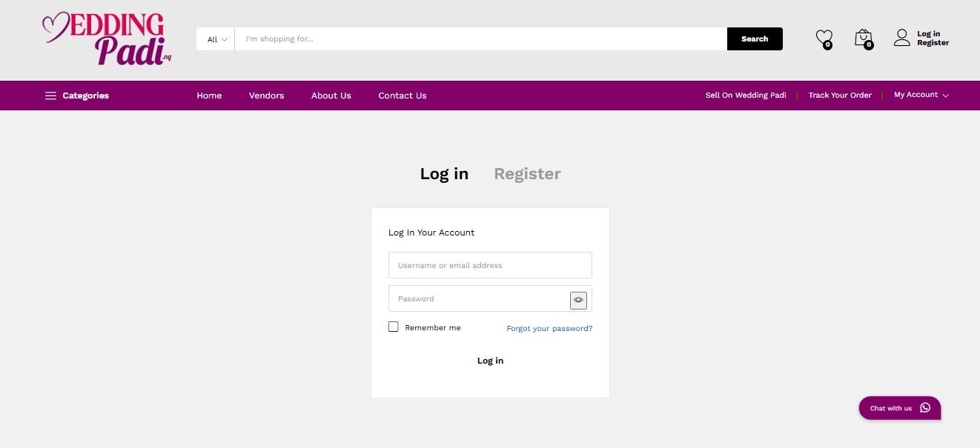Click the hamburger Categories menu icon
The image size is (980, 448).
[50, 96]
